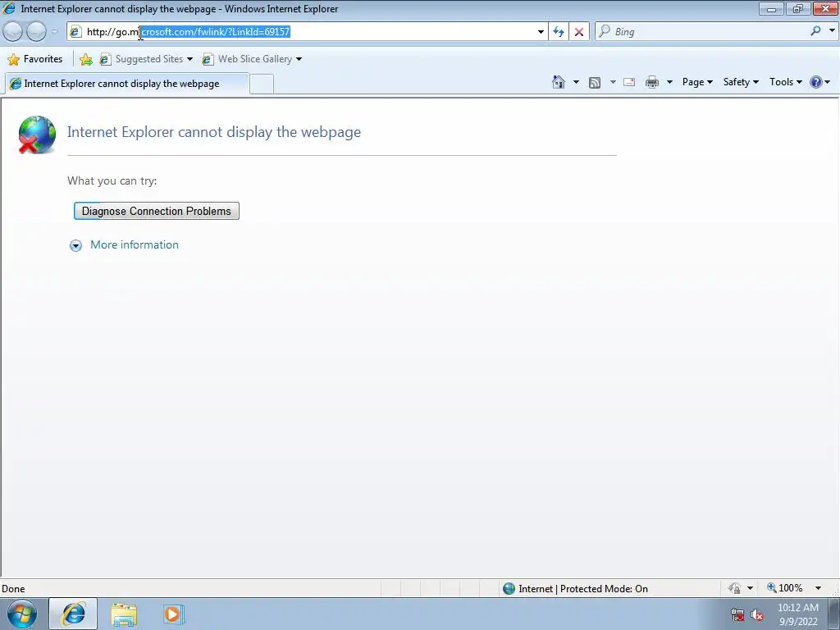Open the Tools menu
This screenshot has width=840, height=630.
coord(786,82)
